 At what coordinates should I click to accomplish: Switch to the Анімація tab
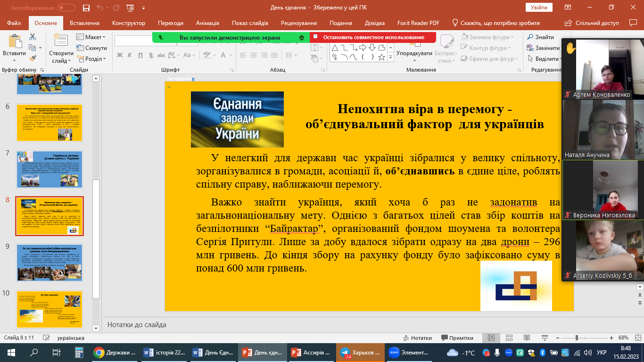[207, 23]
